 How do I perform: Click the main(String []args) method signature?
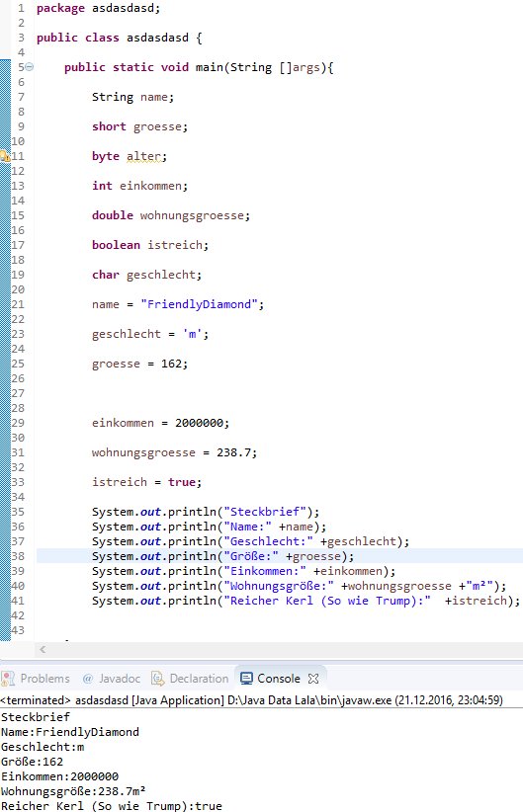pos(264,67)
